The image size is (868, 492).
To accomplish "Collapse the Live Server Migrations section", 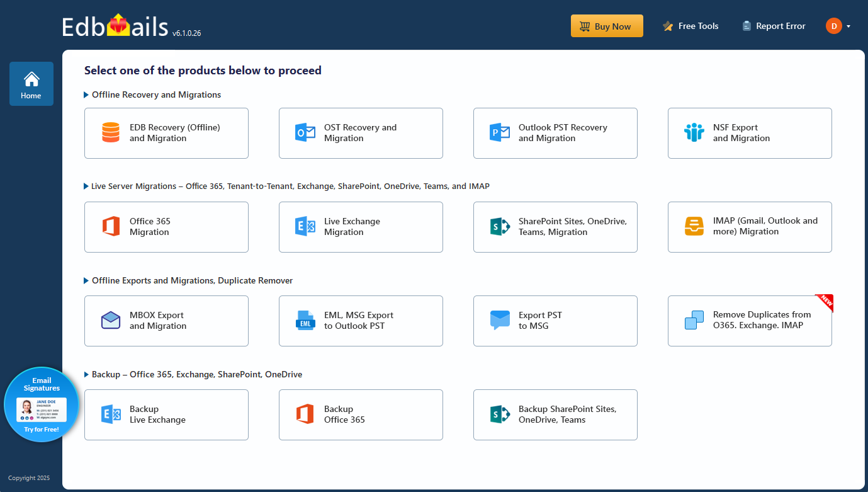I will pyautogui.click(x=86, y=186).
